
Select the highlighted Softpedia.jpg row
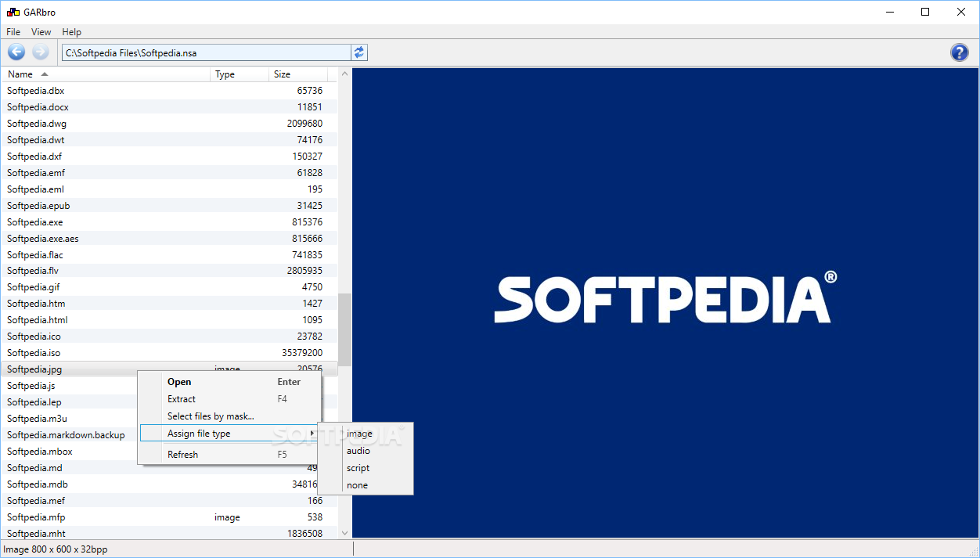(x=170, y=369)
